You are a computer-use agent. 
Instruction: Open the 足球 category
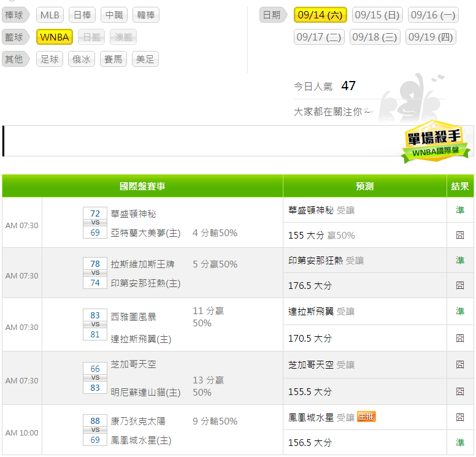coord(50,60)
